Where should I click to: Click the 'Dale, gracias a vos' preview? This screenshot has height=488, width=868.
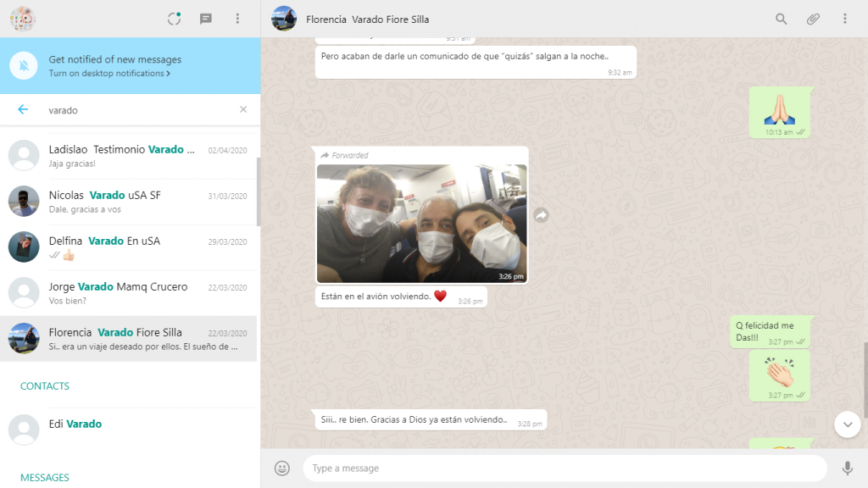[85, 210]
